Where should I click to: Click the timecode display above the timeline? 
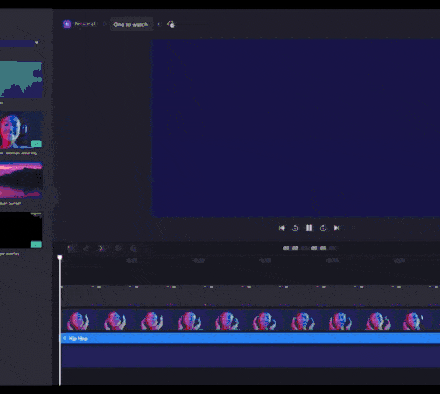tap(310, 248)
